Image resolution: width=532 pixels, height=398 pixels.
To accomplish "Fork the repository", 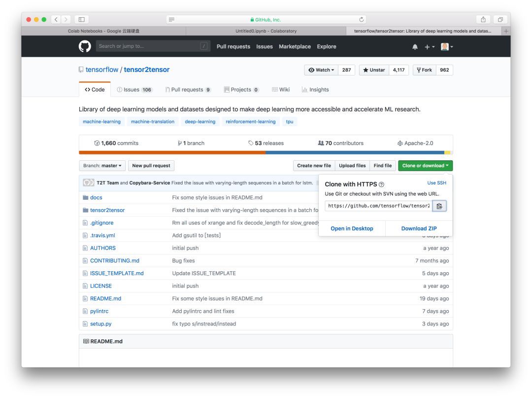I will tap(425, 70).
